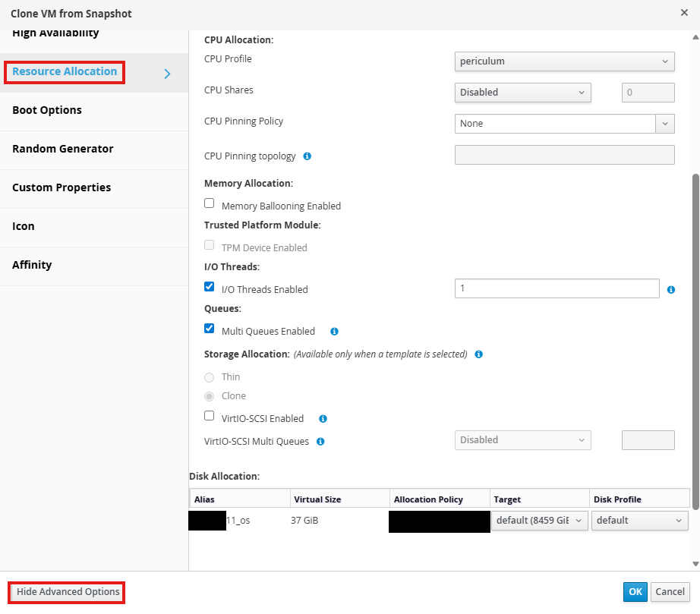Click chevron arrow next to Resource Allocation
Viewport: 700px width, 614px height.
pos(168,74)
